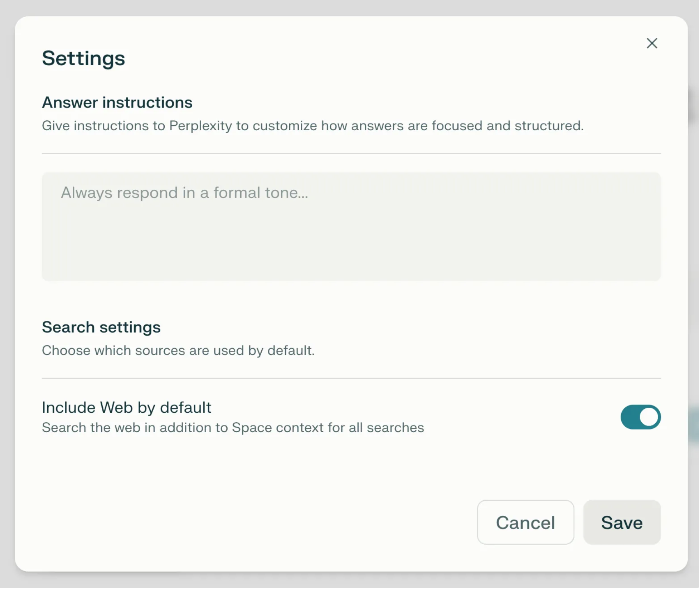The height and width of the screenshot is (589, 700).
Task: Click the word 'Perplexity' in the description
Action: point(200,126)
